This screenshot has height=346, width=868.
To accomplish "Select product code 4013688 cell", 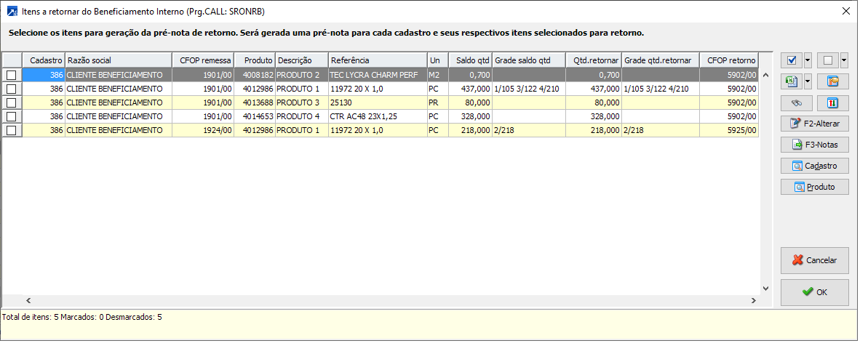I will (x=255, y=102).
